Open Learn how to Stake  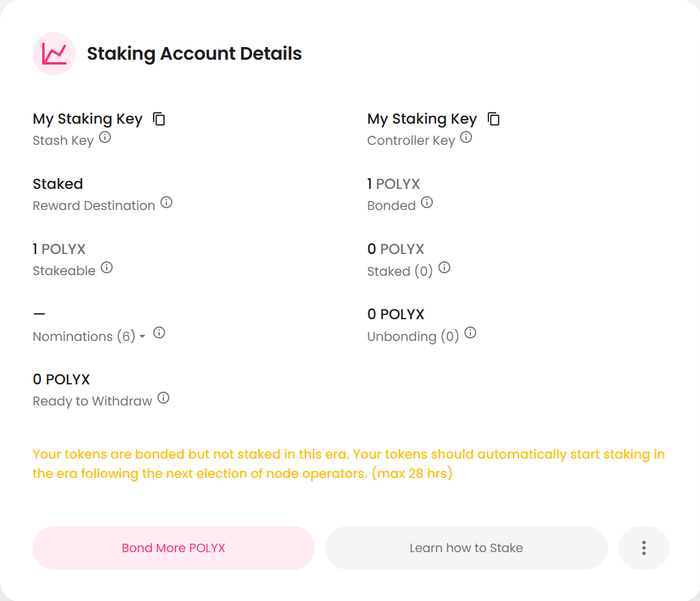point(466,548)
